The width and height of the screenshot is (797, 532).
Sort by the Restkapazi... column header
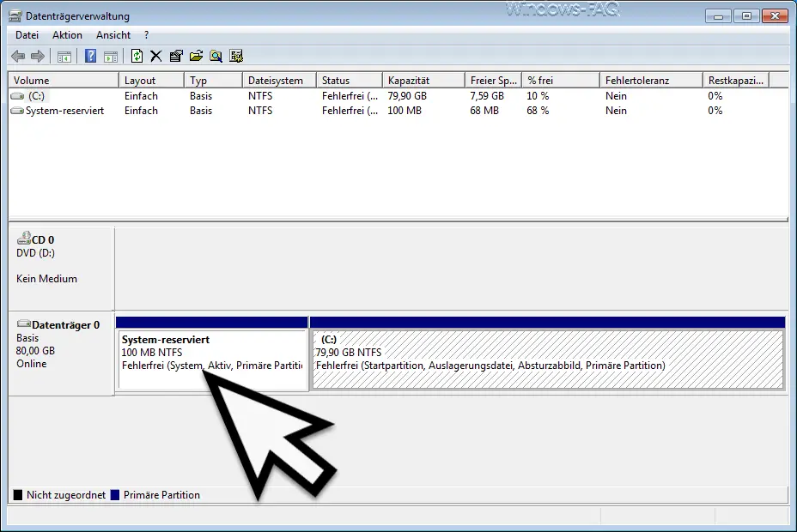(736, 80)
